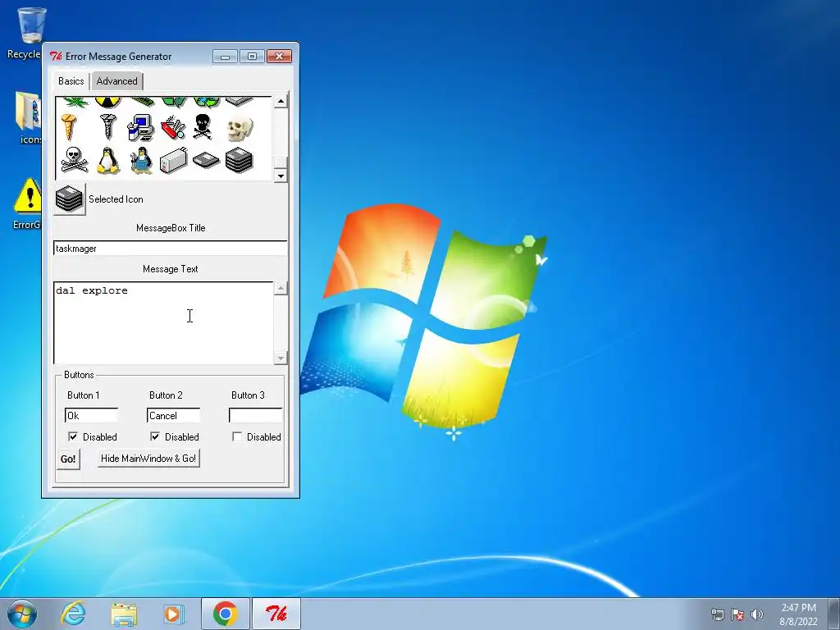Close the Error Message Generator window
This screenshot has height=630, width=840.
pos(279,57)
